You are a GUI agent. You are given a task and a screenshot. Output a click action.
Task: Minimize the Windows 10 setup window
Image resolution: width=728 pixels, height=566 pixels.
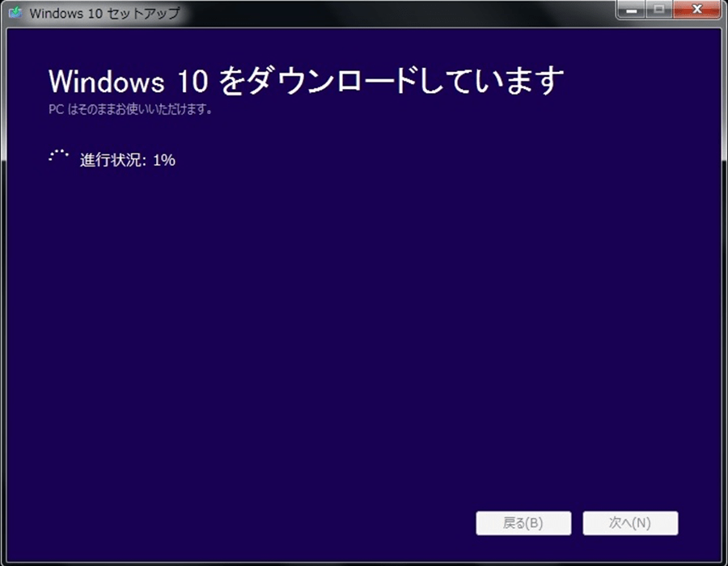[632, 9]
